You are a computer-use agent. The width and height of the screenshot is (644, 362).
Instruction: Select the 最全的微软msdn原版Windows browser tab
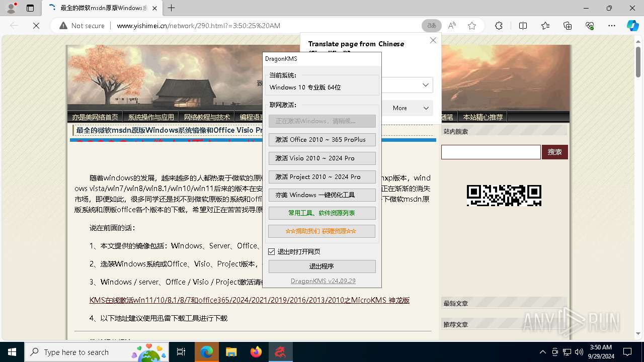[103, 8]
